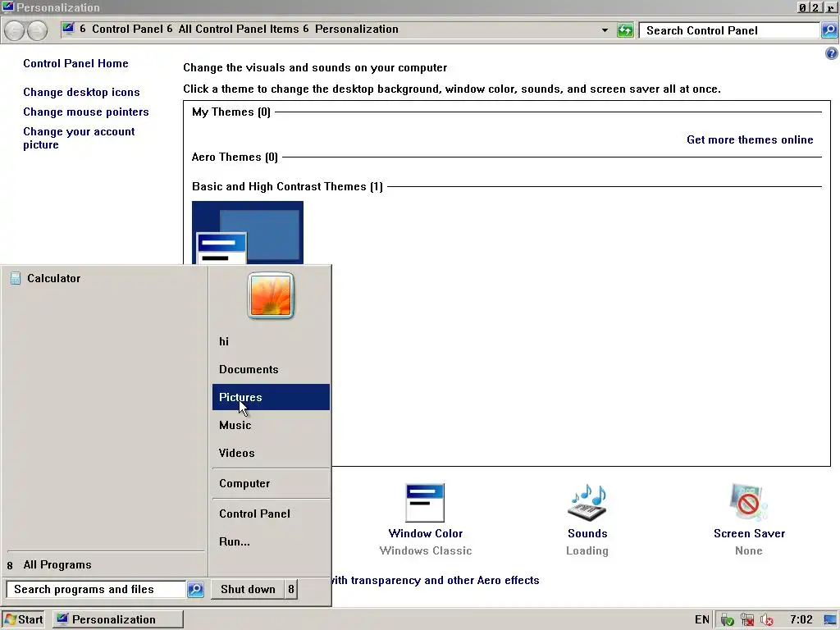Click the Search programs and files field

point(97,589)
